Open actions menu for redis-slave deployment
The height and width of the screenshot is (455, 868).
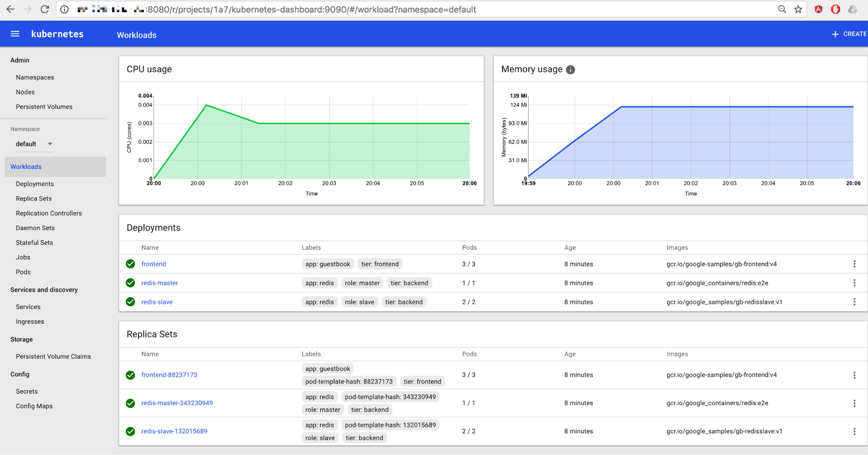(854, 302)
